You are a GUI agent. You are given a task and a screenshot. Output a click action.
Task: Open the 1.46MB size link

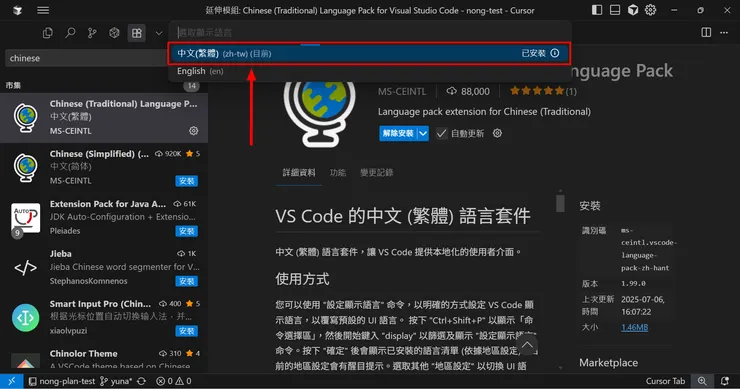tap(634, 327)
